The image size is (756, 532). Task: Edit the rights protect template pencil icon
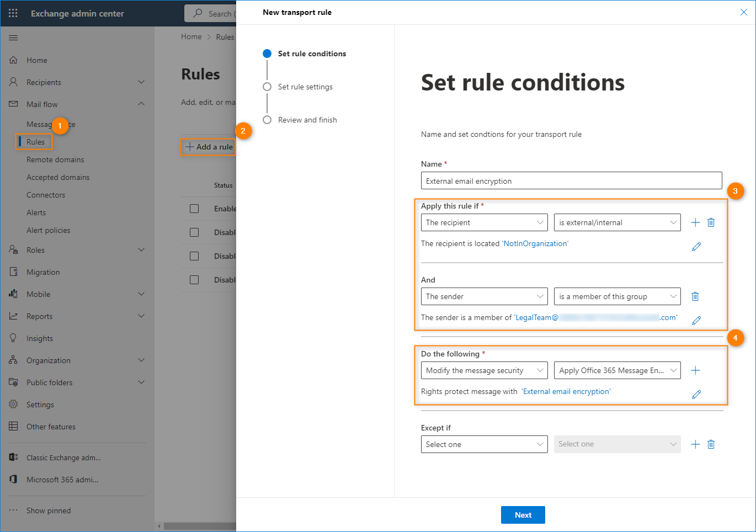[x=696, y=395]
